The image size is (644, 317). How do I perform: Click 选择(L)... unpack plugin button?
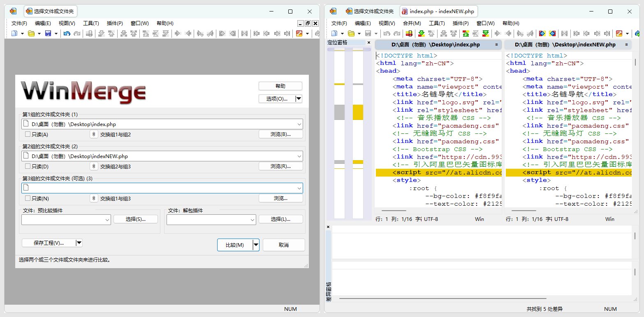(x=280, y=219)
